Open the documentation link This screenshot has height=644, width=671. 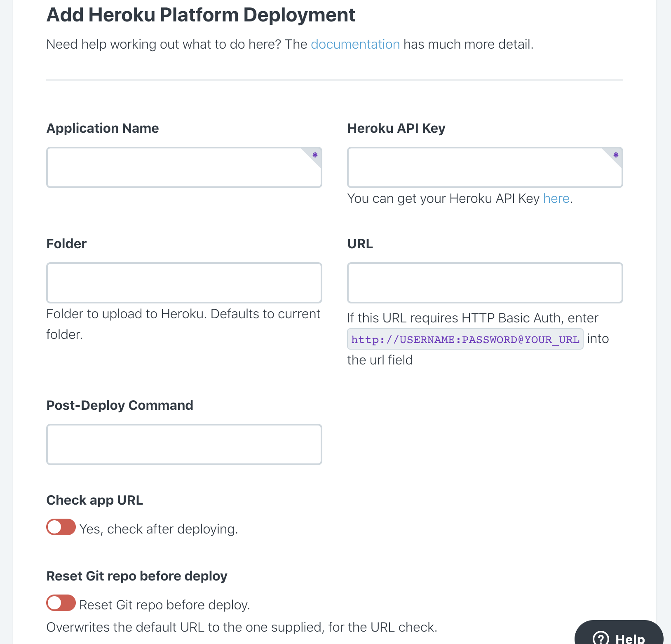(x=355, y=44)
